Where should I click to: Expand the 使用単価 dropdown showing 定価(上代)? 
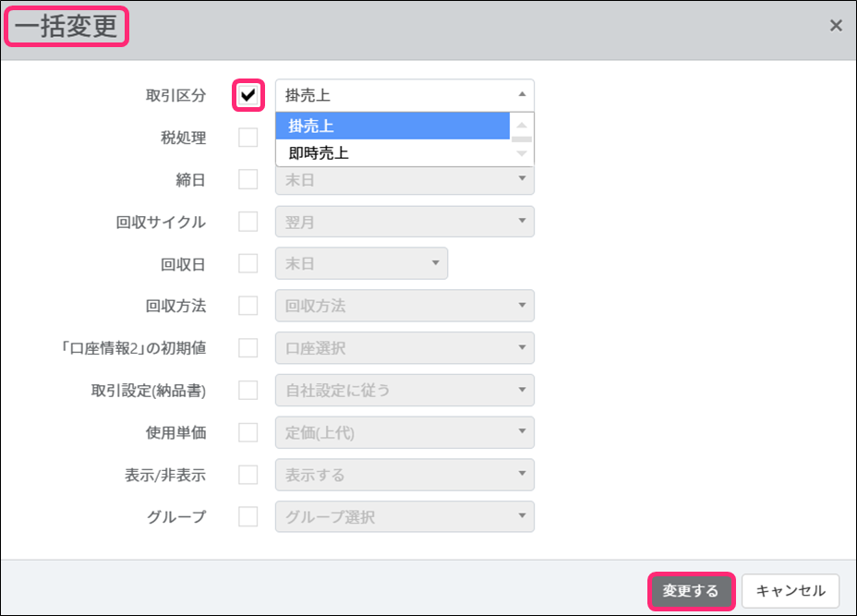tap(404, 432)
